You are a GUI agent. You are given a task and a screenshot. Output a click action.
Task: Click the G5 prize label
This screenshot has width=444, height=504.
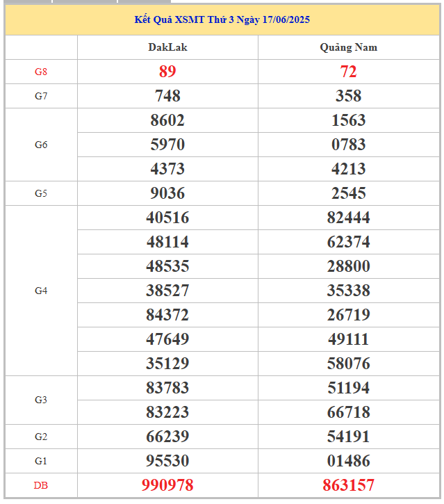point(41,193)
